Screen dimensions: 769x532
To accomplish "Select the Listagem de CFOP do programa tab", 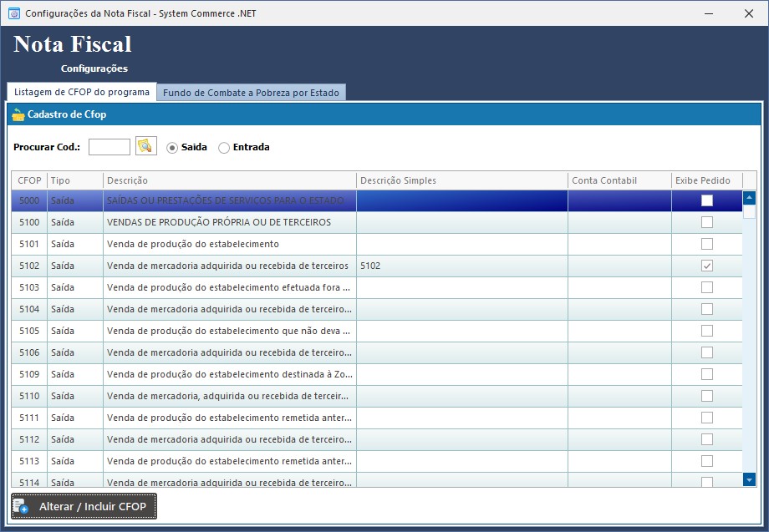I will point(81,92).
